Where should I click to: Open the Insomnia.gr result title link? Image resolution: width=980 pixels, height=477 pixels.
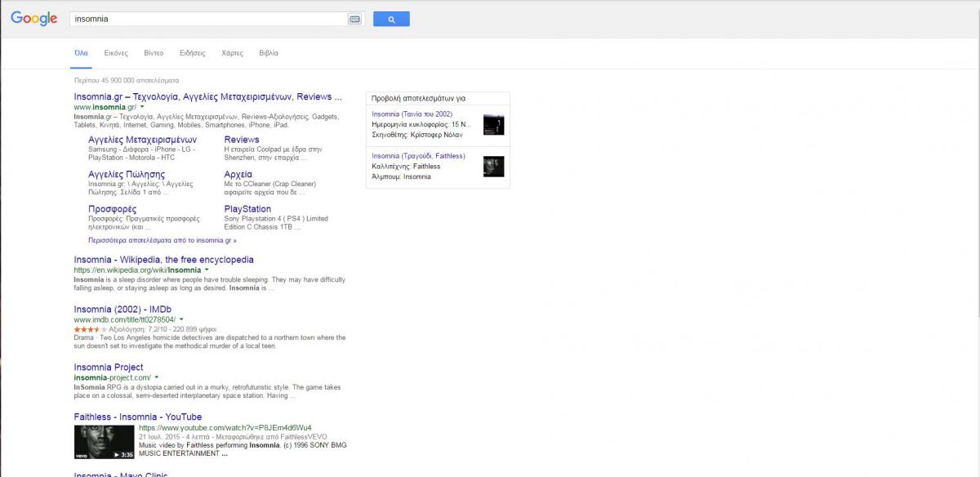coord(207,97)
